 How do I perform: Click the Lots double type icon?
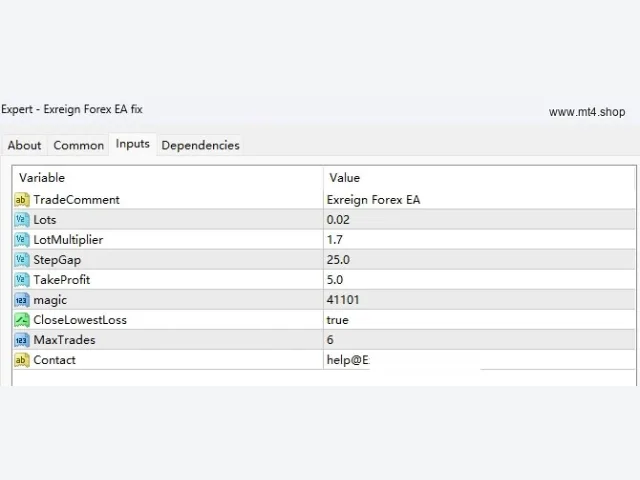(22, 220)
